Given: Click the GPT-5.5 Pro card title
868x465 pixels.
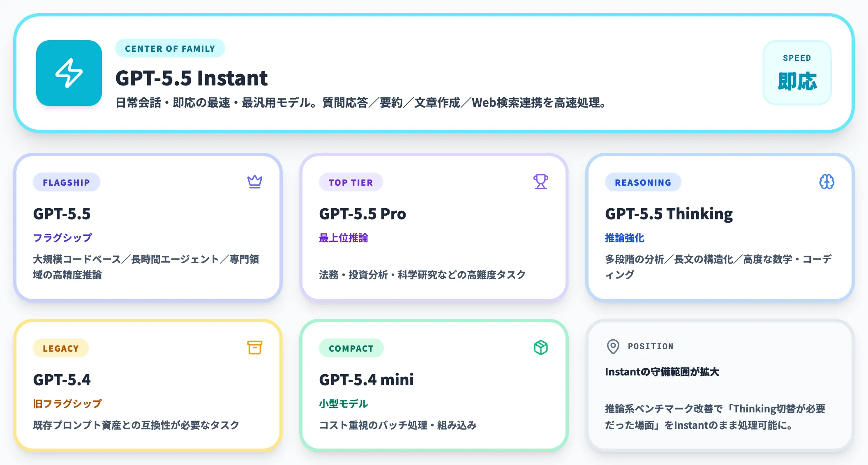Looking at the screenshot, I should [x=362, y=214].
